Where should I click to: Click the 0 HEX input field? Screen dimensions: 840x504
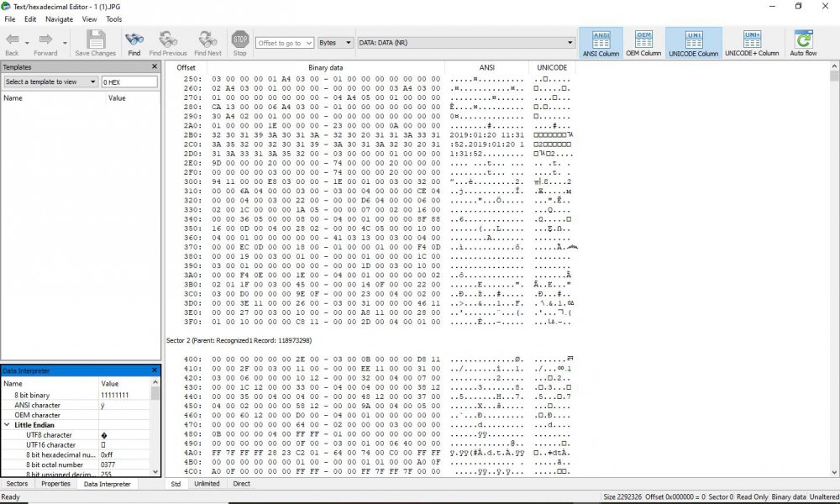point(129,82)
